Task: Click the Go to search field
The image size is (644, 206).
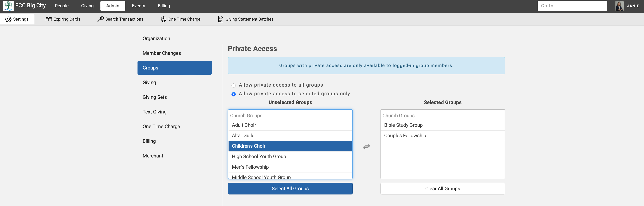Action: pyautogui.click(x=572, y=6)
